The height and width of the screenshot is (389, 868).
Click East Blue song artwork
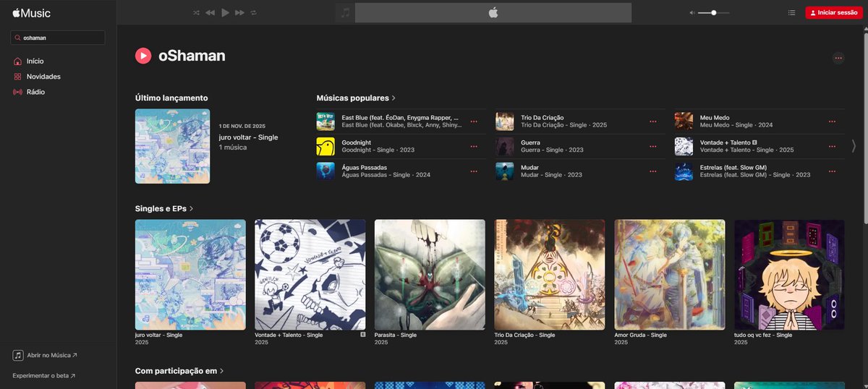coord(325,121)
